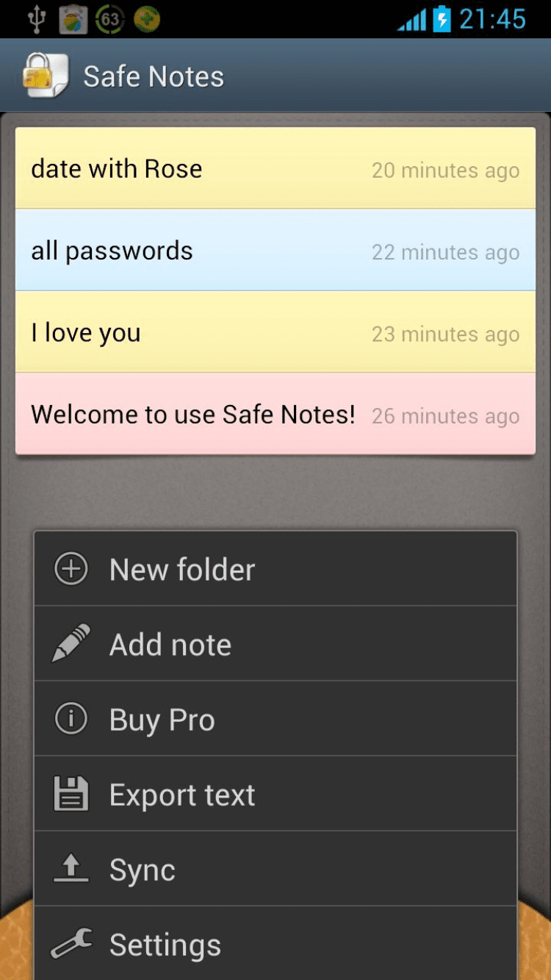
Task: Tap the battery charging status icon
Action: (x=442, y=19)
